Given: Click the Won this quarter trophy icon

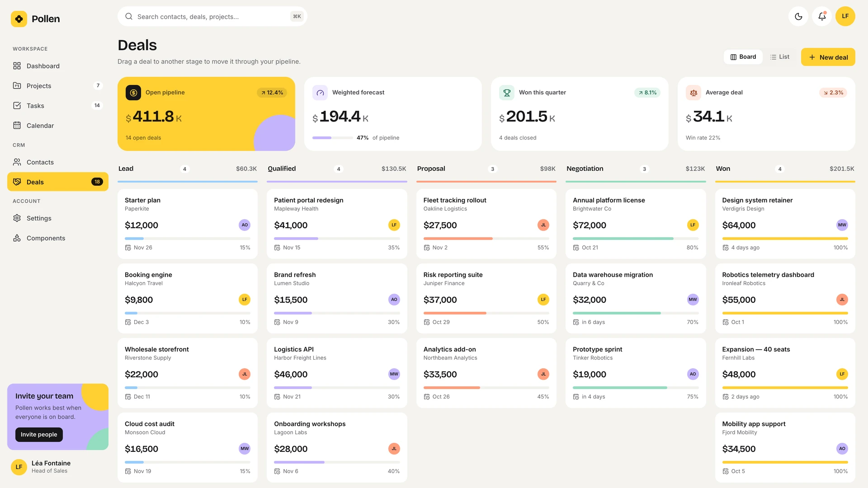Looking at the screenshot, I should (507, 93).
